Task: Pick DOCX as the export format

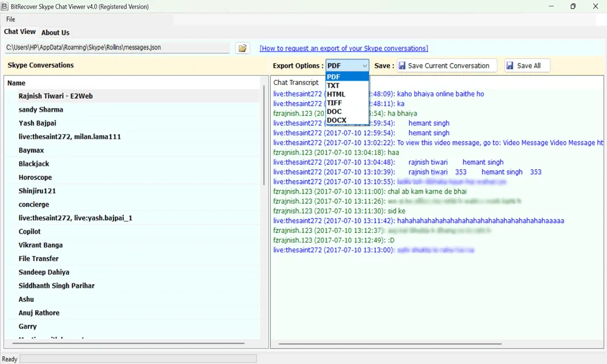Action: coord(336,120)
